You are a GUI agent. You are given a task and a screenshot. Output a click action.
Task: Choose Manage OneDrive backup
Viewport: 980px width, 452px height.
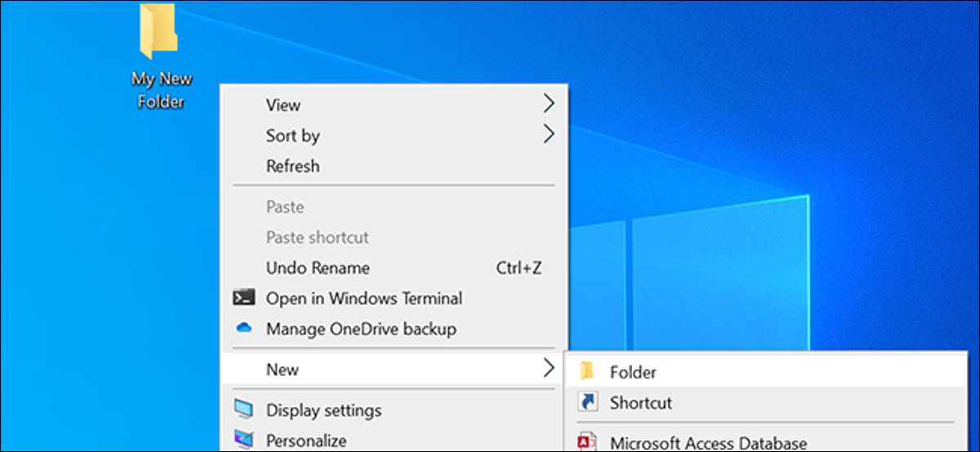tap(361, 329)
